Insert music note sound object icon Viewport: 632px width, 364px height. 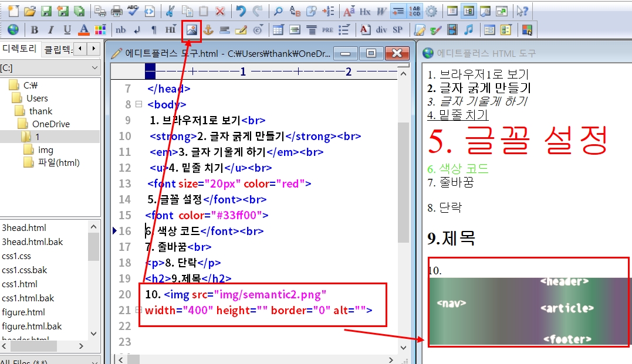point(468,29)
